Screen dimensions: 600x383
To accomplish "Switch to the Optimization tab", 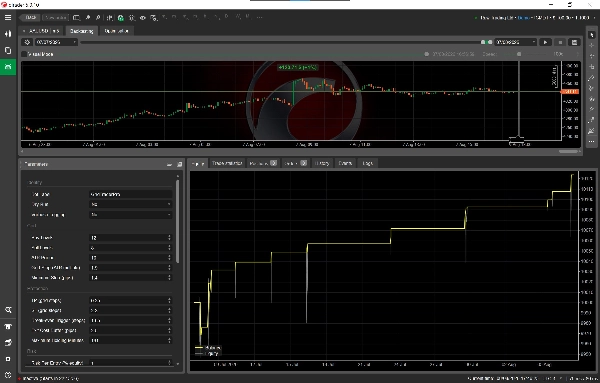I will (x=116, y=31).
